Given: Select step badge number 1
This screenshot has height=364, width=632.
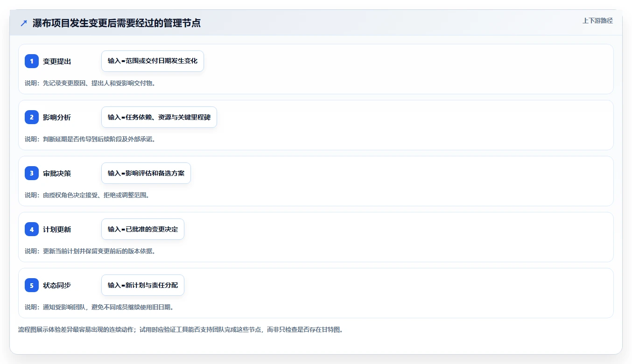Looking at the screenshot, I should coord(32,61).
